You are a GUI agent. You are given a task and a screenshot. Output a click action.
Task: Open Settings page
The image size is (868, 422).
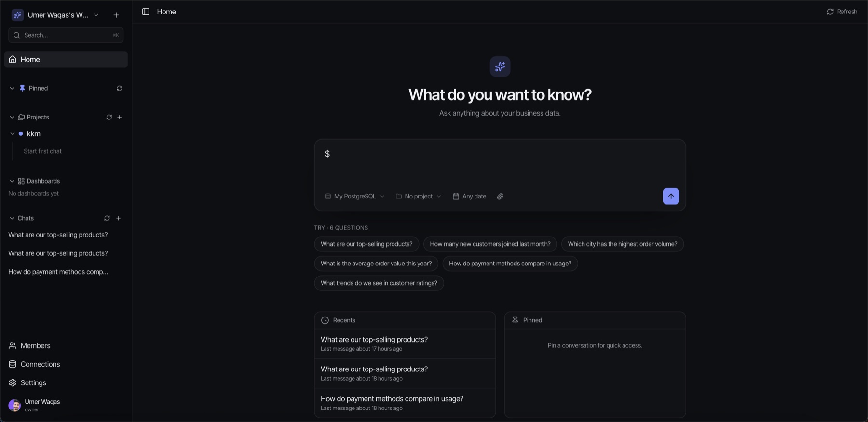coord(33,383)
